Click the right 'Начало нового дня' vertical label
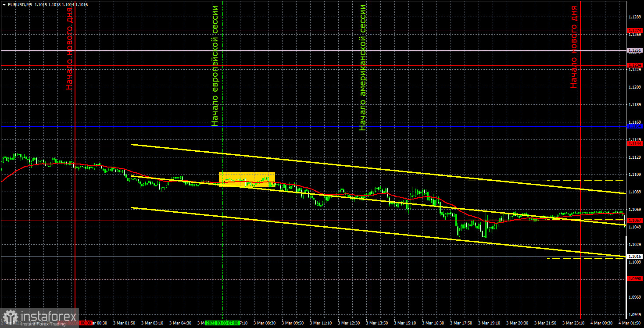Viewport: 644px width, 328px height. coord(574,46)
